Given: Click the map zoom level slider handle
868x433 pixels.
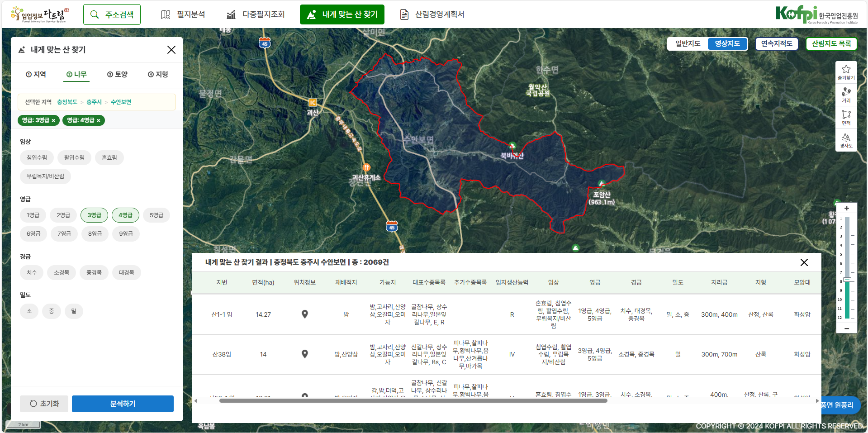Looking at the screenshot, I should pos(847,280).
